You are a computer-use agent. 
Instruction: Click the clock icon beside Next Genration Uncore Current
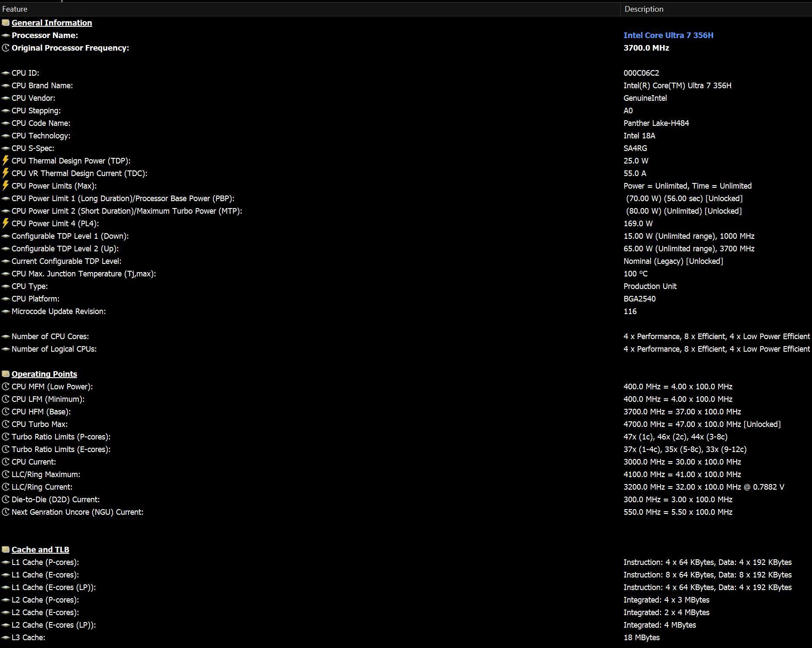[6, 512]
